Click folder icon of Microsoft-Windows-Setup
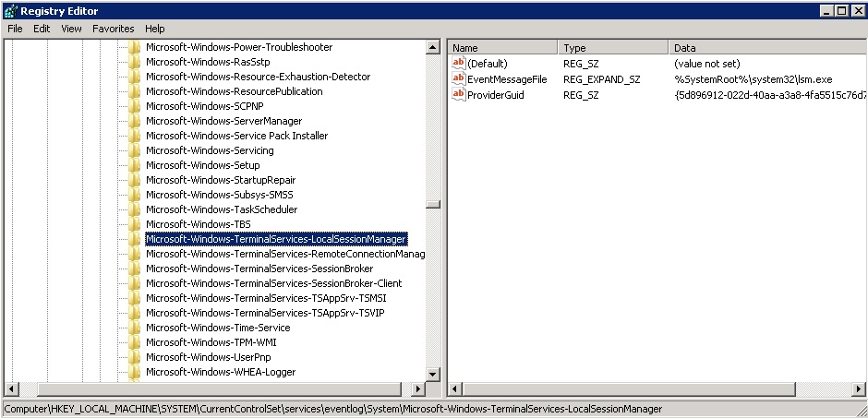868x418 pixels. click(134, 165)
